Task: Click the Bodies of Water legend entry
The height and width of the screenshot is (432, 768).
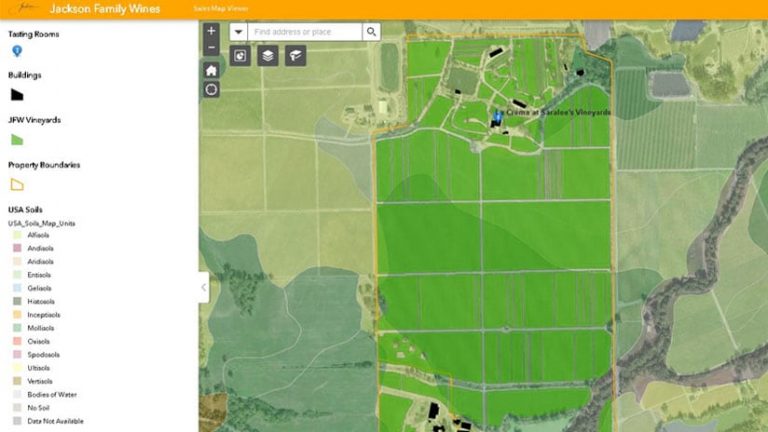Action: pyautogui.click(x=52, y=394)
